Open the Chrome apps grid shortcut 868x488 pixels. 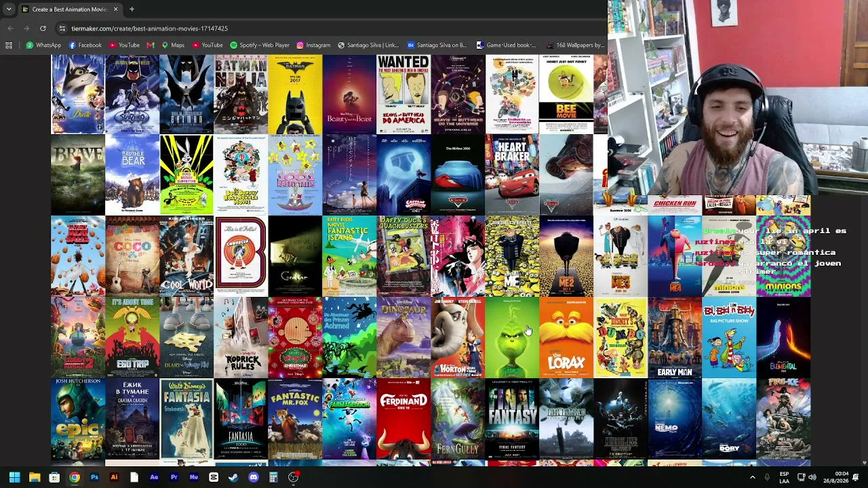(9, 45)
